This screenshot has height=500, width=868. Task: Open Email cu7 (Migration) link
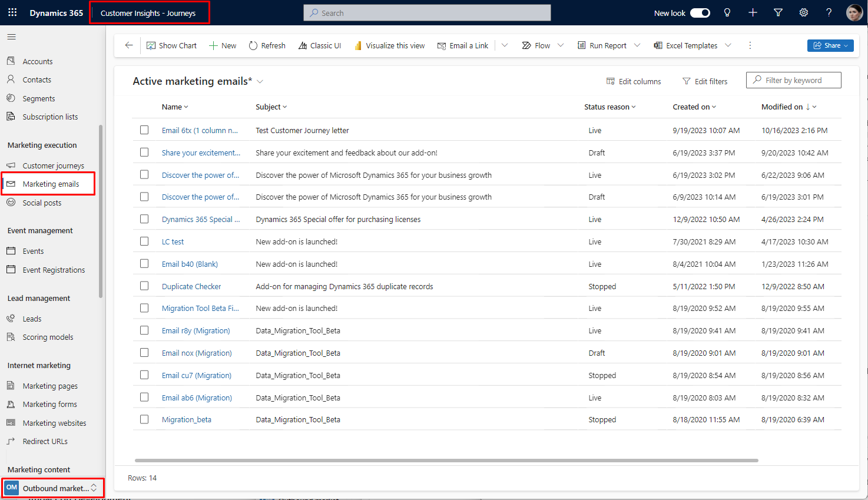click(x=197, y=375)
